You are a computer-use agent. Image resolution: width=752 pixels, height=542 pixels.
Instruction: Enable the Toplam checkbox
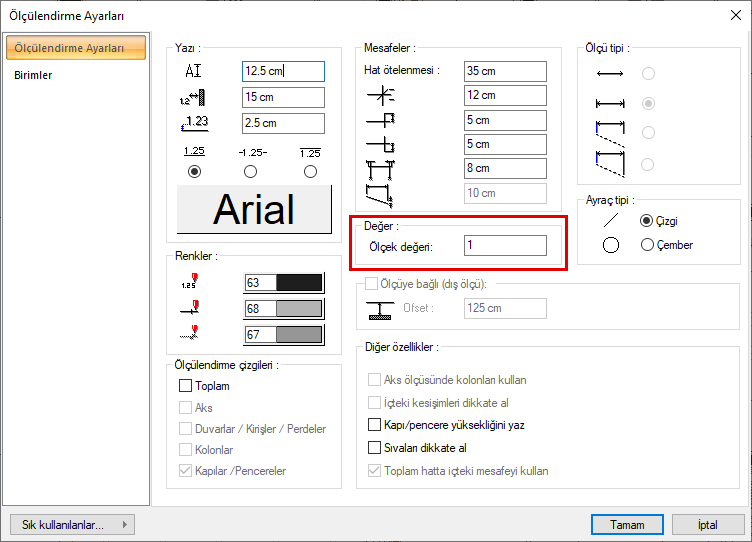coord(185,386)
